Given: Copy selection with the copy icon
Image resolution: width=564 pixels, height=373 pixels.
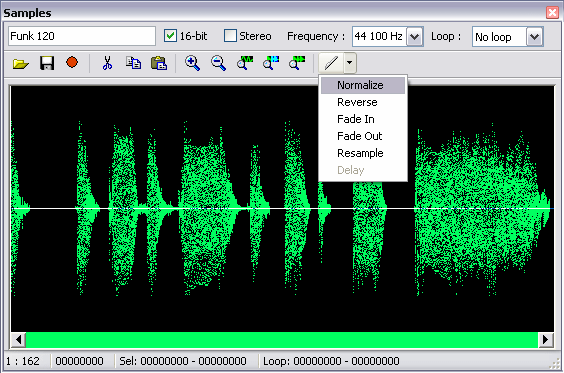Looking at the screenshot, I should (x=133, y=63).
